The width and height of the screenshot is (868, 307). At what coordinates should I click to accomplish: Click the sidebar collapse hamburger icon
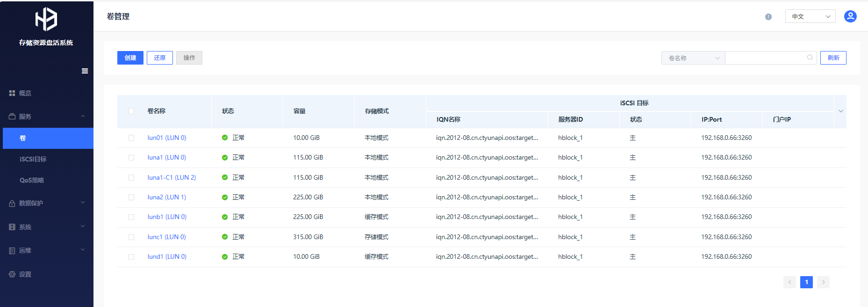(85, 71)
